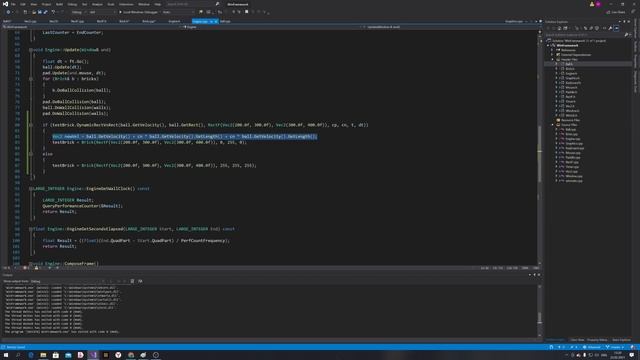Image resolution: width=640 pixels, height=360 pixels.
Task: Open the Extensions menu
Action: tap(126, 4)
